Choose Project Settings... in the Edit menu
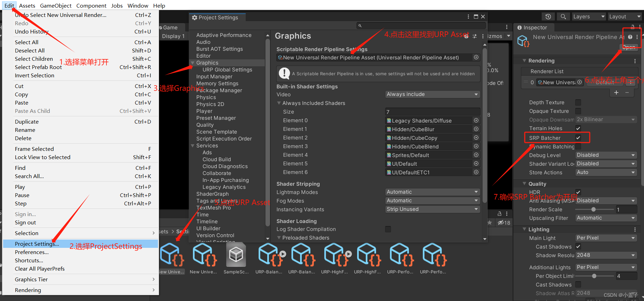Viewport: 644px width, 301px height. (x=37, y=244)
